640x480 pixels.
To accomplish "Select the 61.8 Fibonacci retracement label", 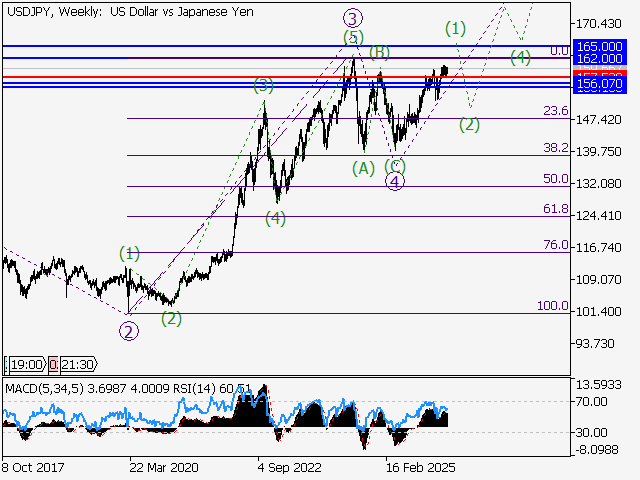I will coord(555,209).
